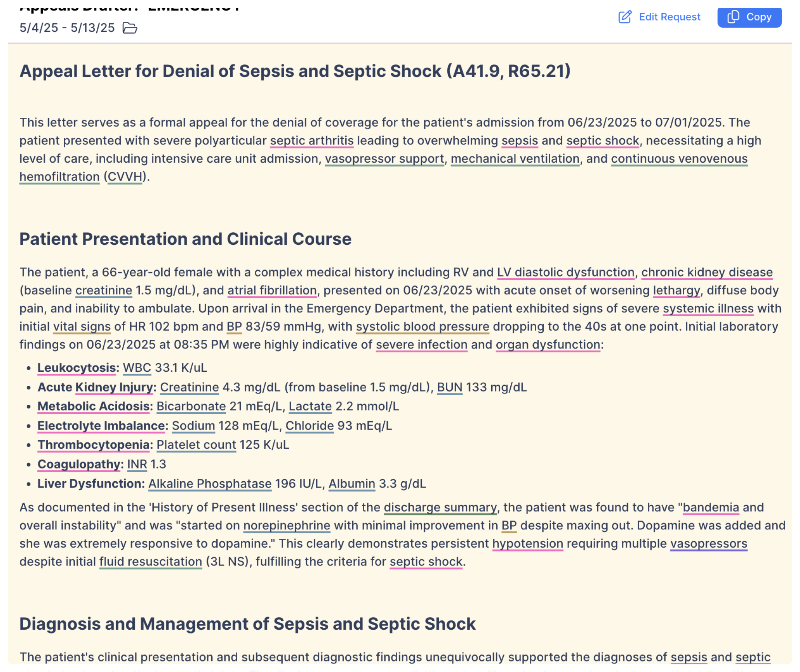
Task: Click the underlined 'Lactate' lab label
Action: (310, 406)
